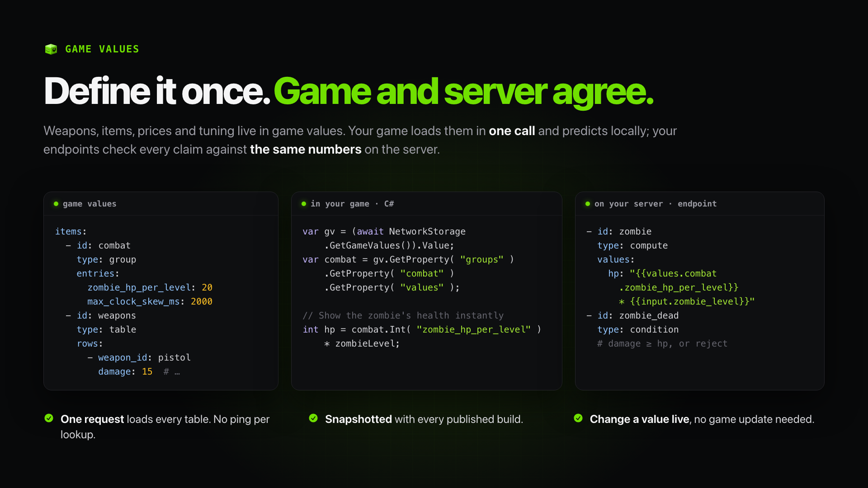Click the 'type: table' line
Screen dimensions: 868x488
[x=106, y=329]
